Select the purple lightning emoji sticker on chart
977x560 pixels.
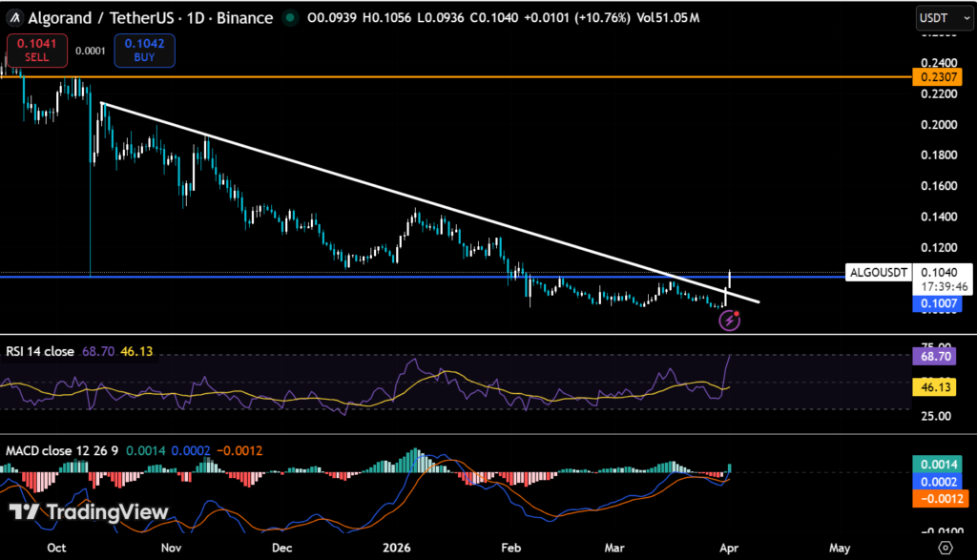(x=729, y=320)
